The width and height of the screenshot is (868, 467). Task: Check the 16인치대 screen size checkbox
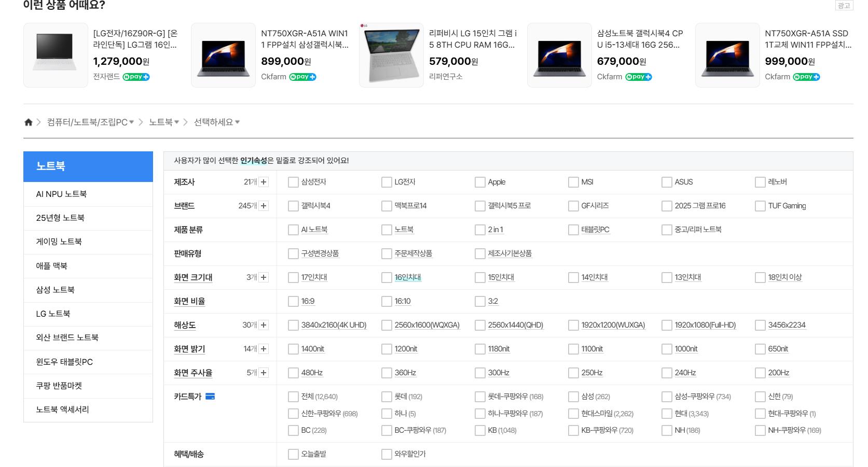coord(387,277)
